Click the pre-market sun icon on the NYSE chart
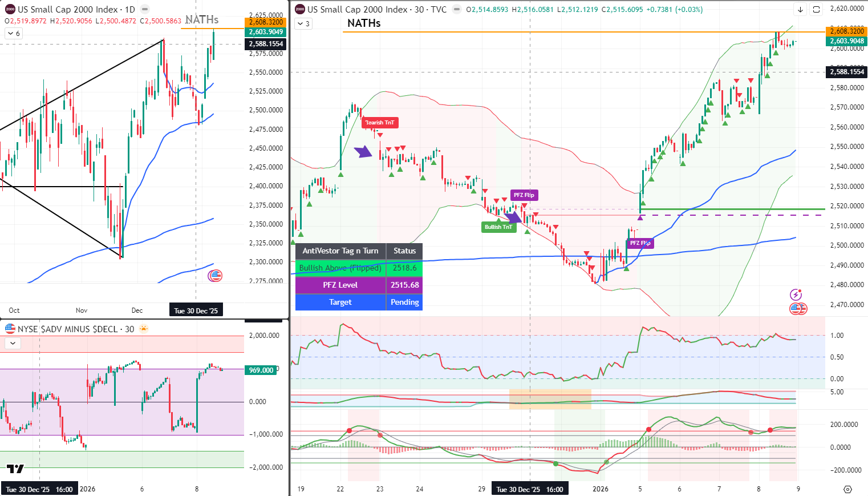The height and width of the screenshot is (496, 868). [143, 329]
